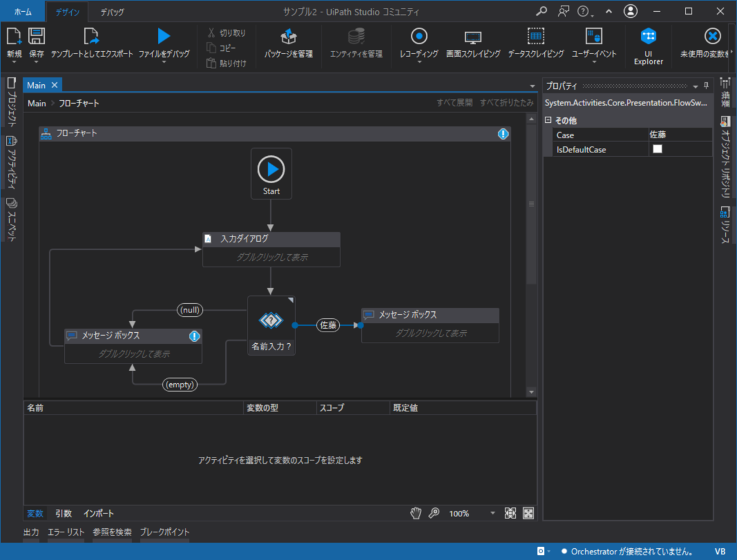The height and width of the screenshot is (560, 737).
Task: Collapse the ribbon with chevron
Action: (x=609, y=11)
